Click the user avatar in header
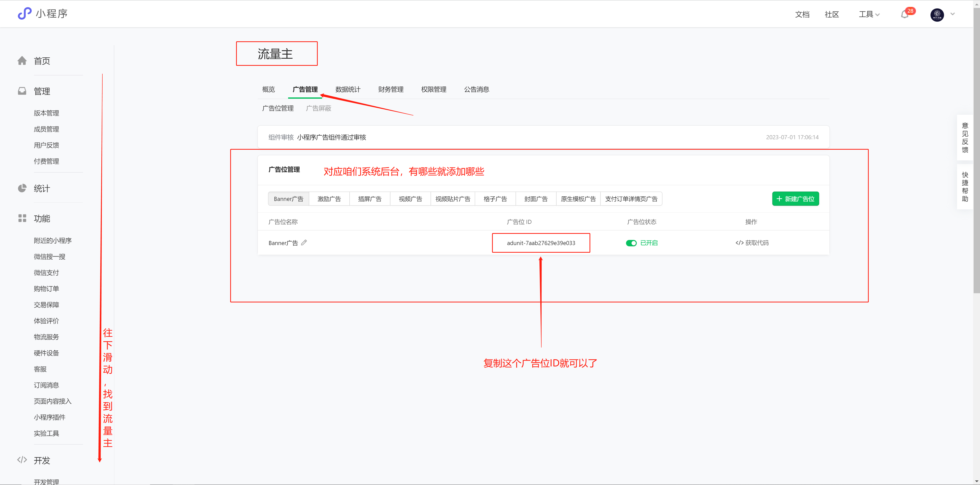Image resolution: width=980 pixels, height=485 pixels. click(x=937, y=15)
